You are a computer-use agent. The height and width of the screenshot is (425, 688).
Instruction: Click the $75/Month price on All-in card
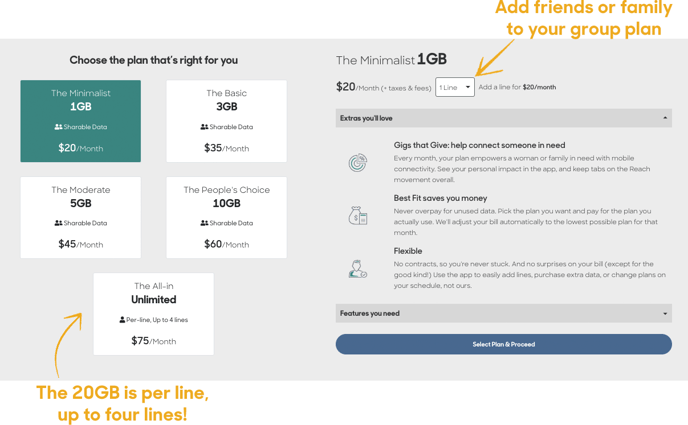click(154, 341)
